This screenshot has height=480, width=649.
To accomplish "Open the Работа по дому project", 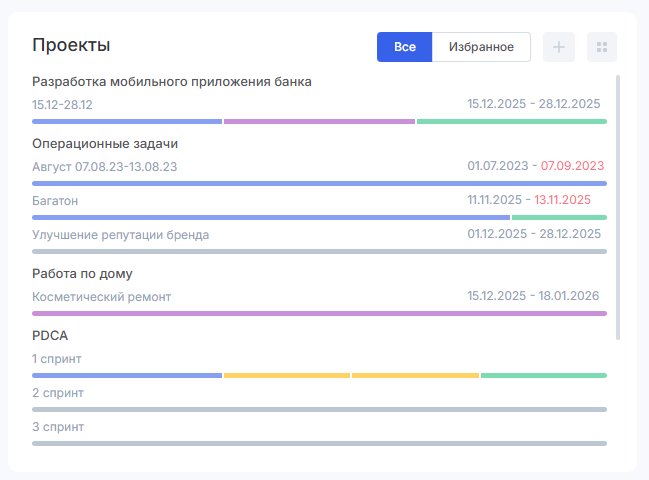I will coord(82,273).
